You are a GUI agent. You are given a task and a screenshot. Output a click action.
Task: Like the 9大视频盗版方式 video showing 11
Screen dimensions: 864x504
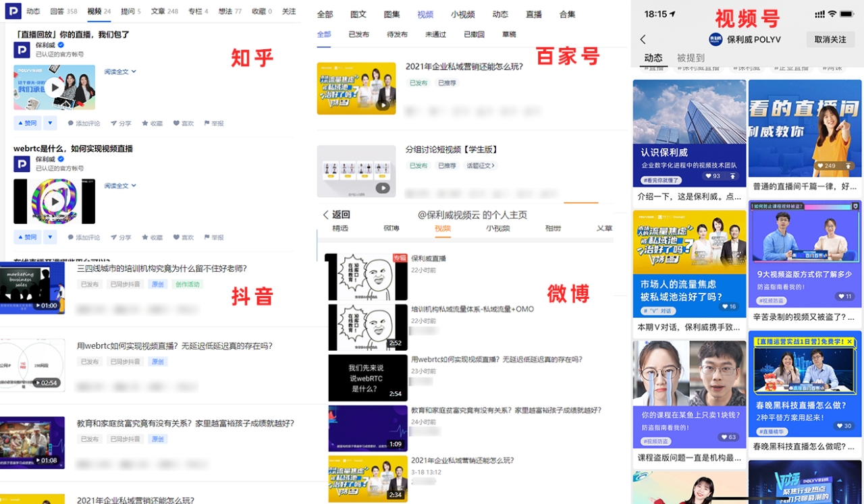tap(844, 296)
